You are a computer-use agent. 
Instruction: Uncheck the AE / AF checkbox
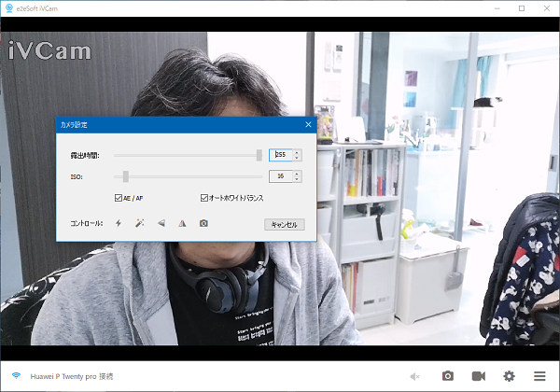coord(119,198)
